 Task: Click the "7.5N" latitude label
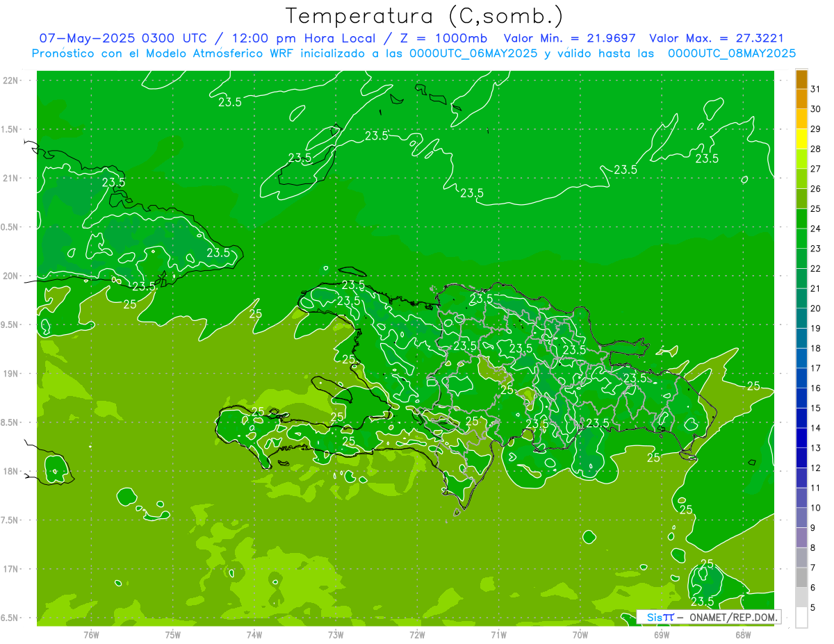pyautogui.click(x=10, y=520)
